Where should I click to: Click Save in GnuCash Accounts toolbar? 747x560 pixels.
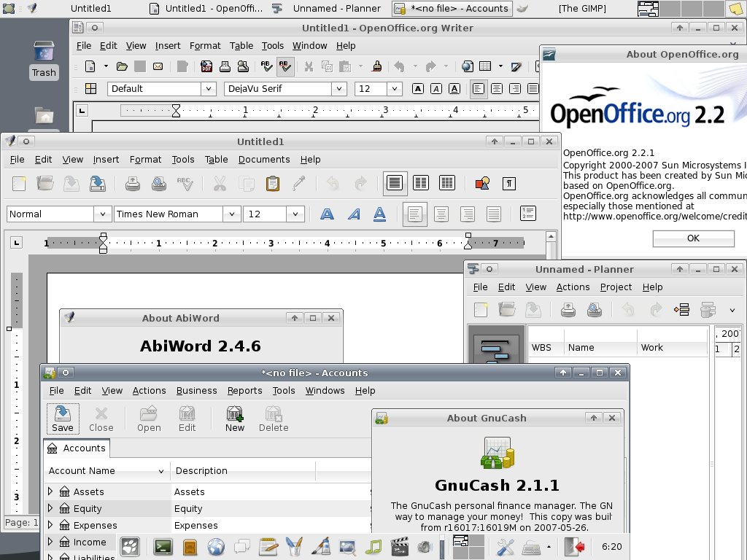(x=63, y=419)
